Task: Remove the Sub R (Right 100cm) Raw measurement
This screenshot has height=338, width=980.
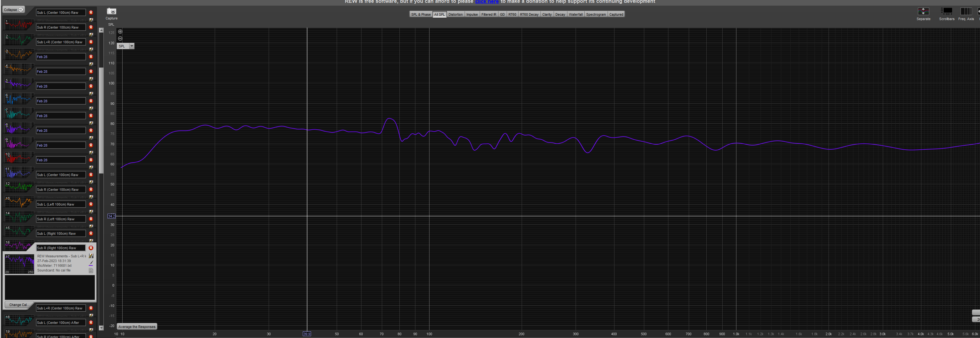Action: (91, 248)
